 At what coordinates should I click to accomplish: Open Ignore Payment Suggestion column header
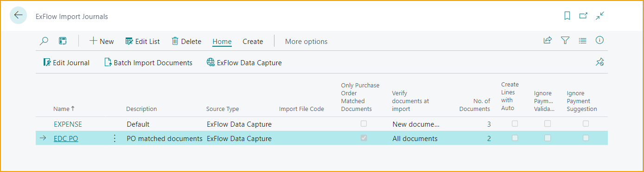582,101
